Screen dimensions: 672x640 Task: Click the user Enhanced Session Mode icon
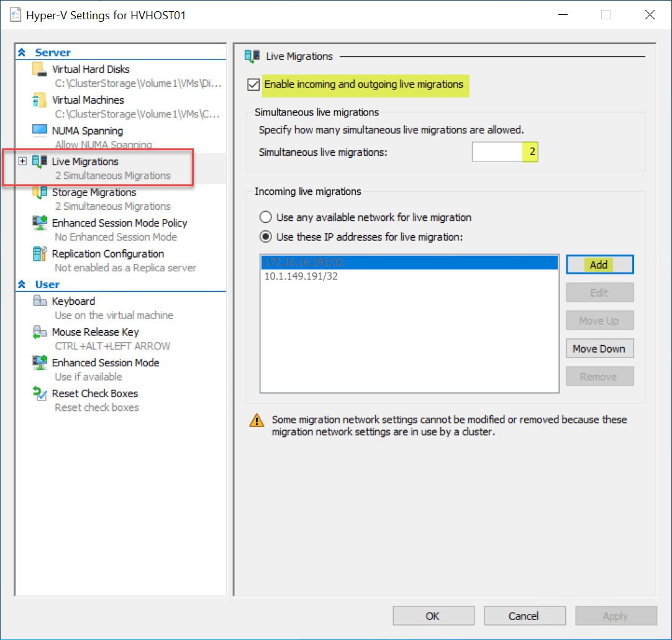click(39, 363)
